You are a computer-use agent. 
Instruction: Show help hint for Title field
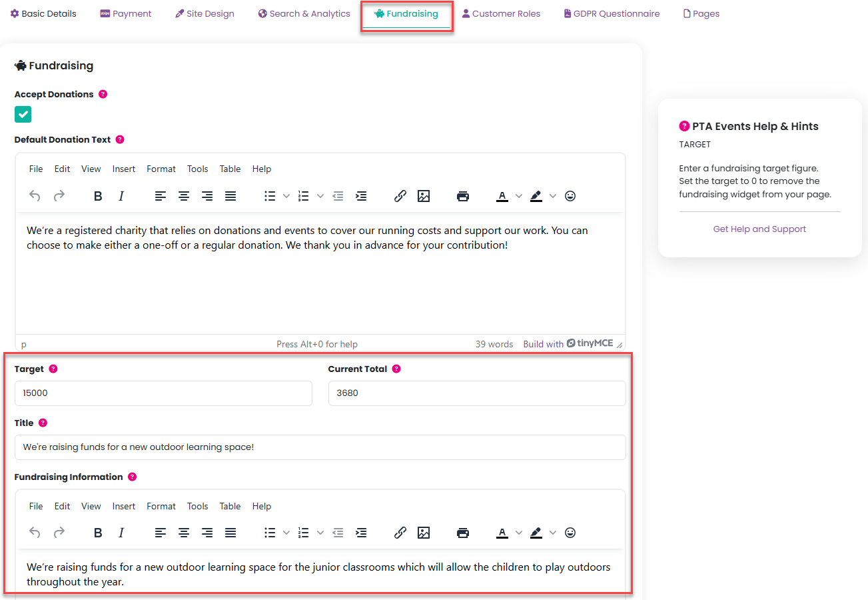pyautogui.click(x=43, y=423)
